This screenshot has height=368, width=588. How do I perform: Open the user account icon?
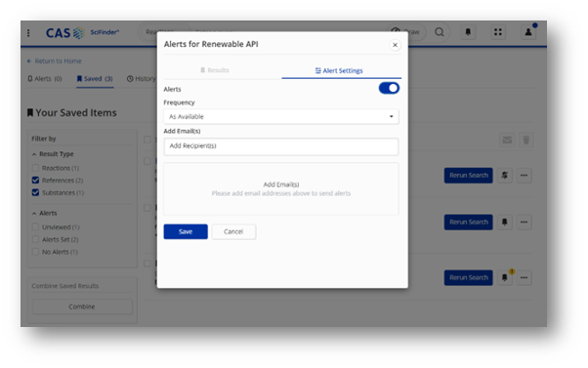[528, 32]
